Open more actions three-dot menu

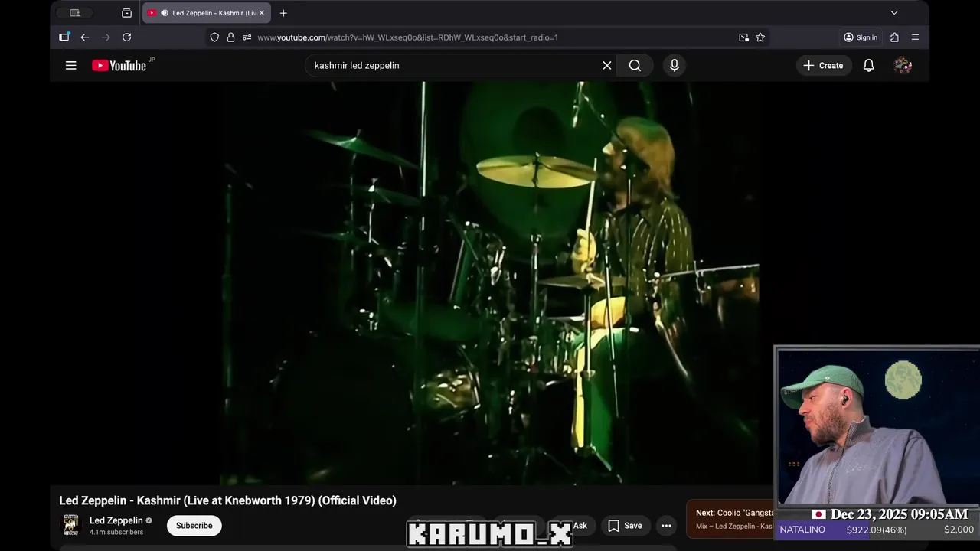(x=666, y=526)
